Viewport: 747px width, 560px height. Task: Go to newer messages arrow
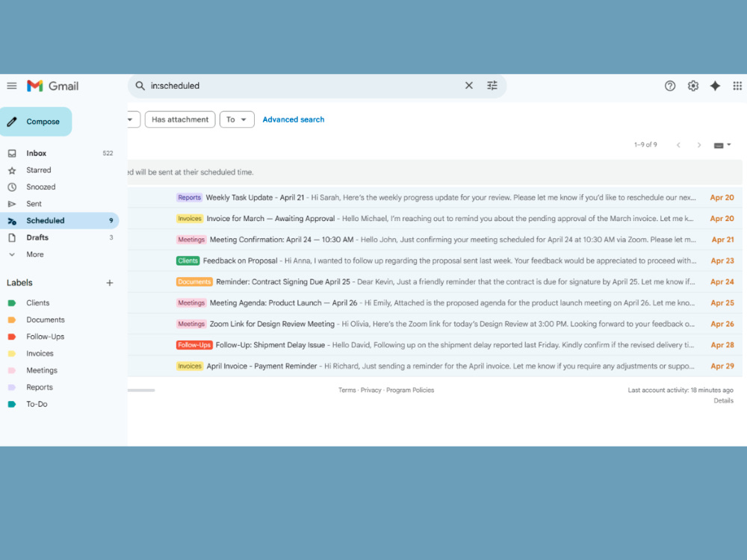pos(678,145)
